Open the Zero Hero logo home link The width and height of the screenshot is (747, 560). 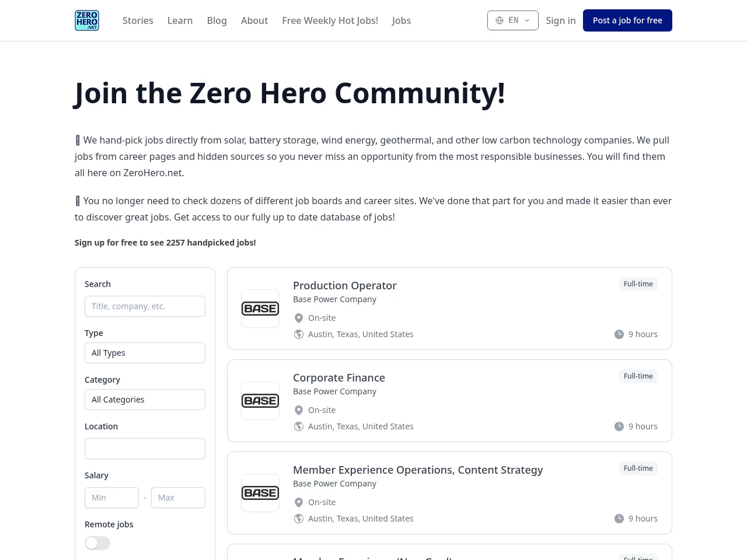(87, 20)
